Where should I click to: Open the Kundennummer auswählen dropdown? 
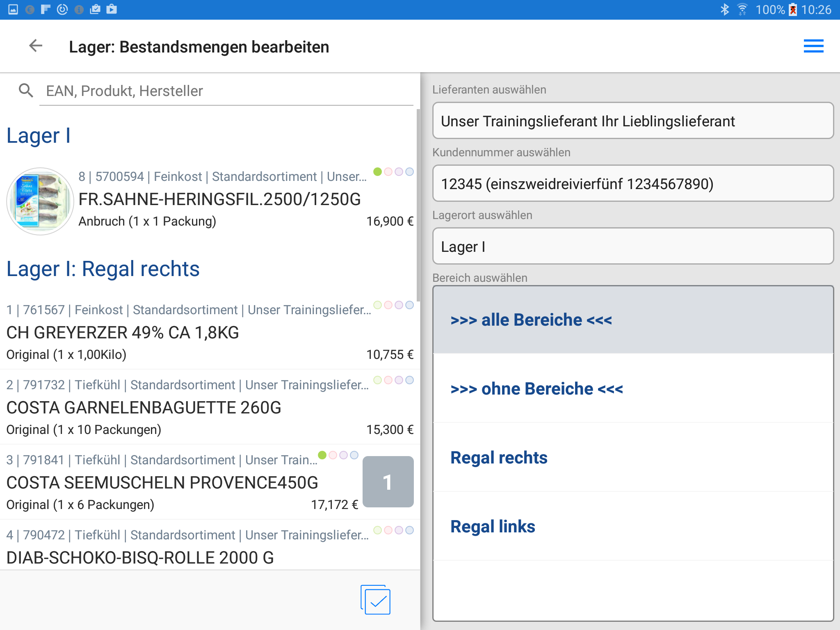[x=633, y=184]
